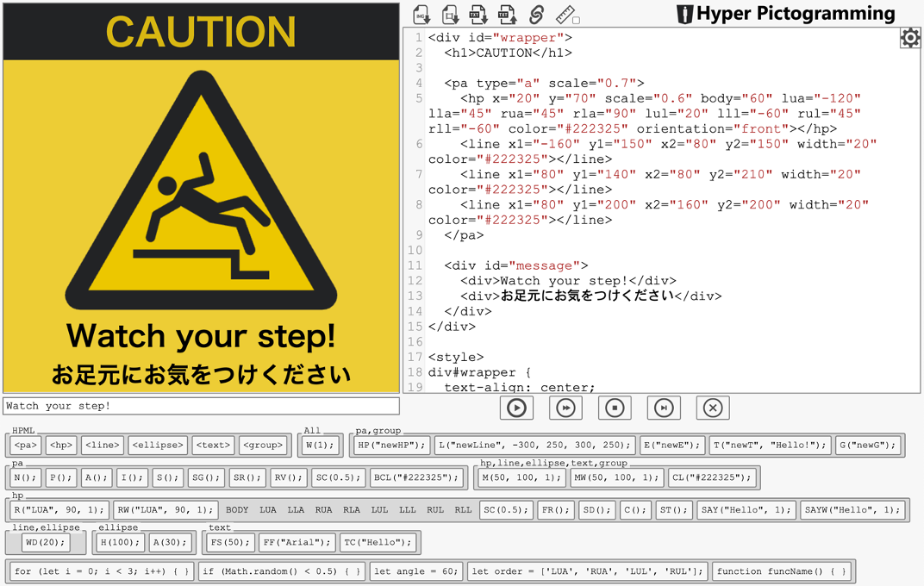
Task: Insert the for loop code snippet
Action: [103, 571]
